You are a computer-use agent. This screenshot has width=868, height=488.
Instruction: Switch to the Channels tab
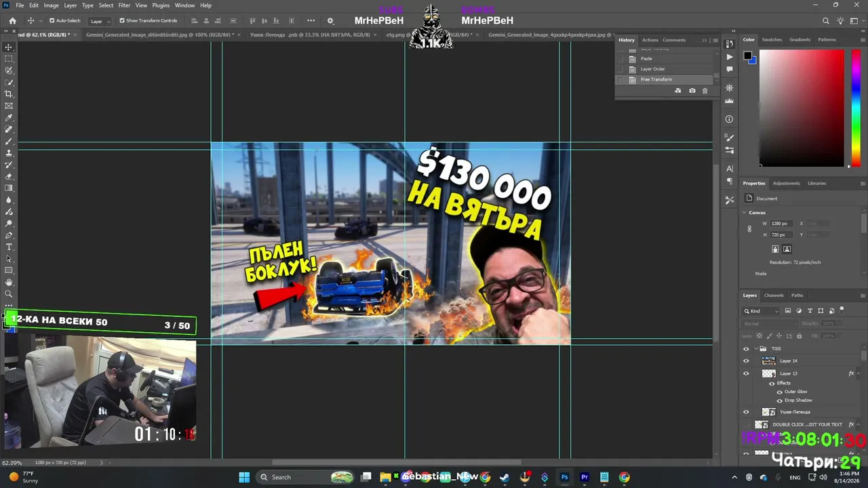[x=774, y=296]
